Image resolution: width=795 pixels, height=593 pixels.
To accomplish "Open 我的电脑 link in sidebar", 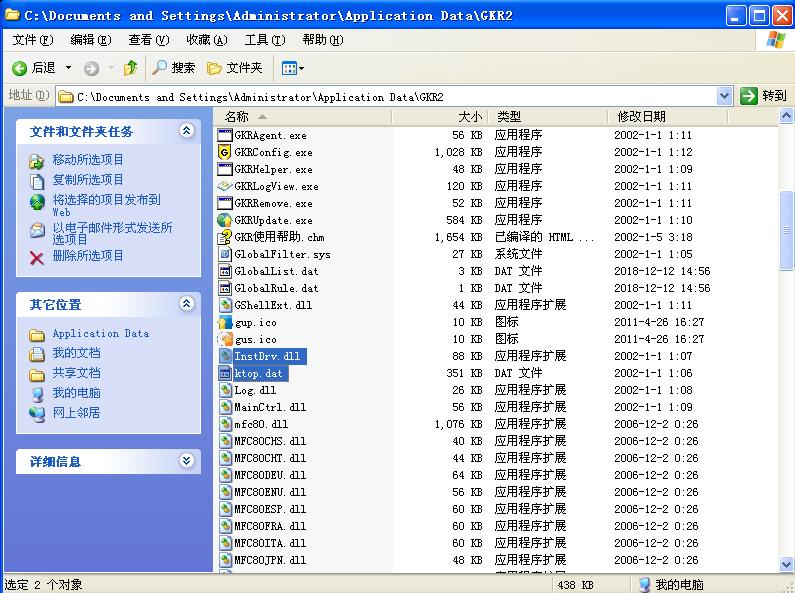I will coord(76,393).
